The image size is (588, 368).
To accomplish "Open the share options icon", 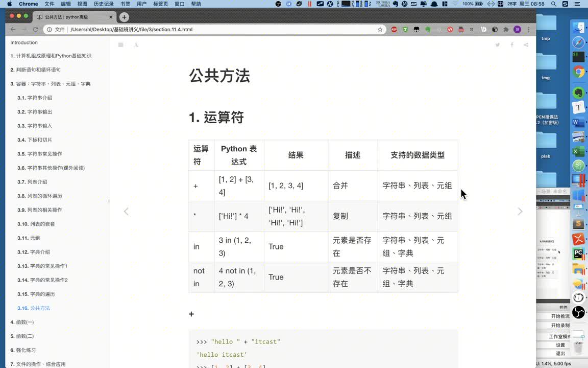I will (526, 44).
